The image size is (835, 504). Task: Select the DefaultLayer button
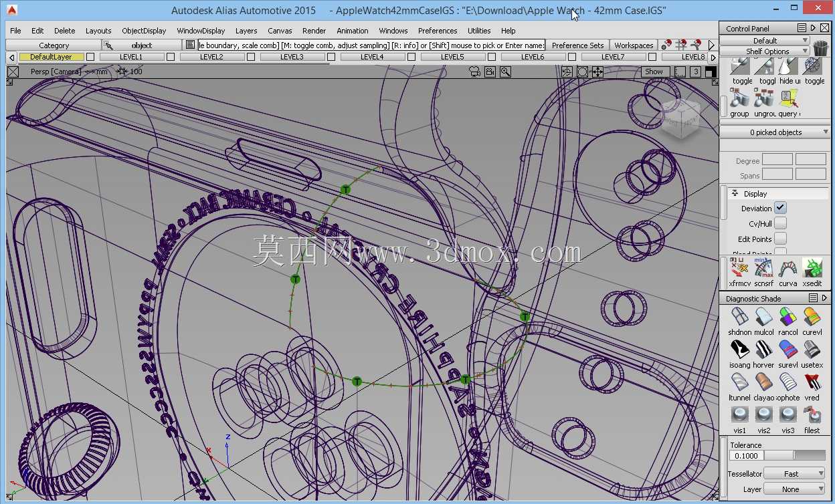(x=51, y=57)
